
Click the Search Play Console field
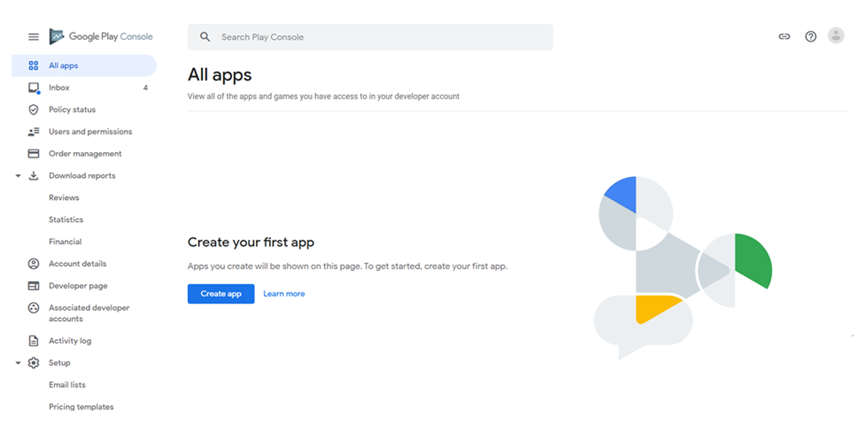370,36
